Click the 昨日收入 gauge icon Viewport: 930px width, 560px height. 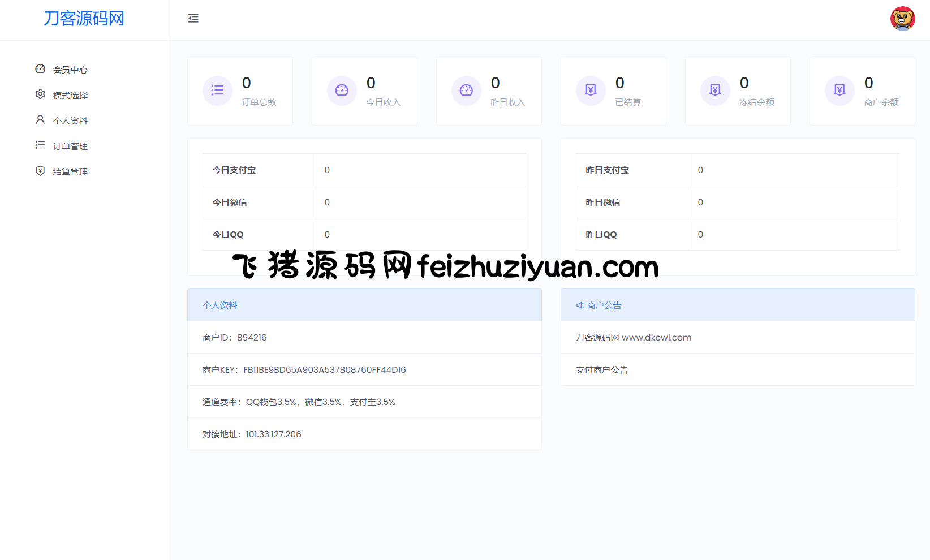point(466,91)
